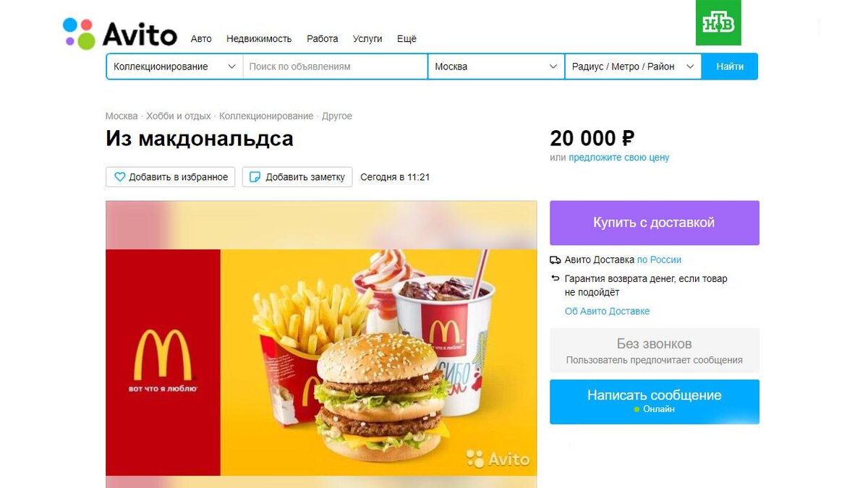The height and width of the screenshot is (488, 868).
Task: Click the heart icon to add to favorites
Action: (x=120, y=177)
